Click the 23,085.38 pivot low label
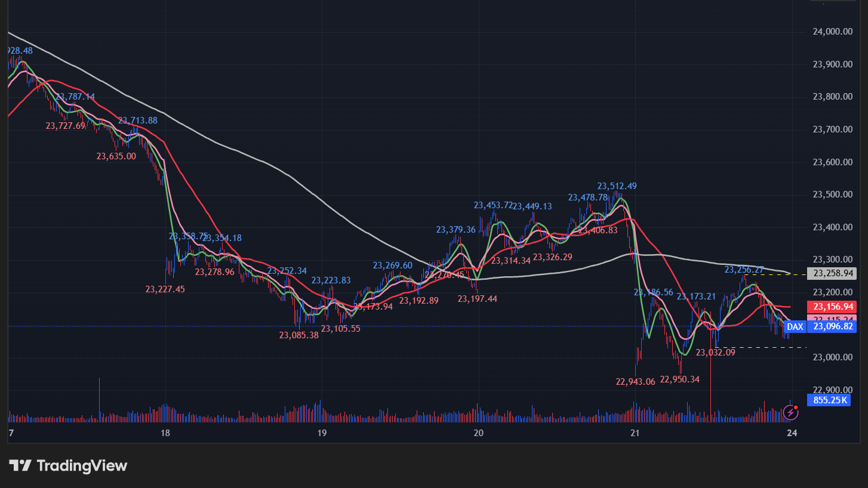 (x=298, y=335)
